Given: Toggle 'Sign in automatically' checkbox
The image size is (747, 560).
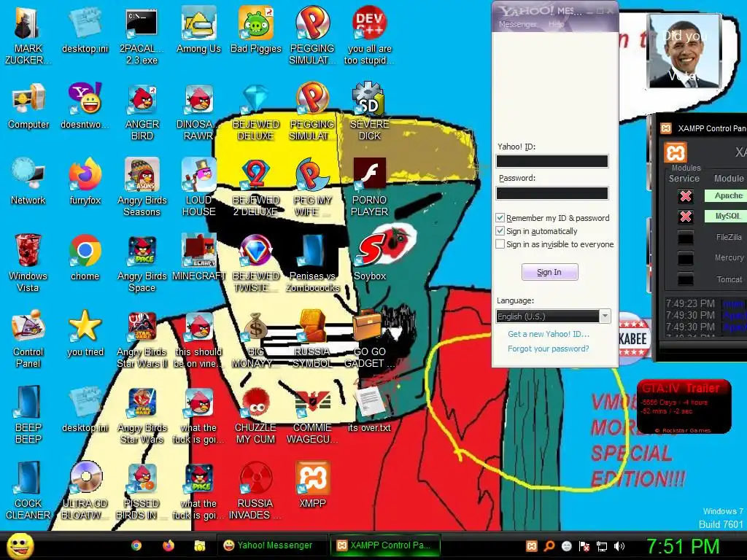Looking at the screenshot, I should (x=500, y=231).
